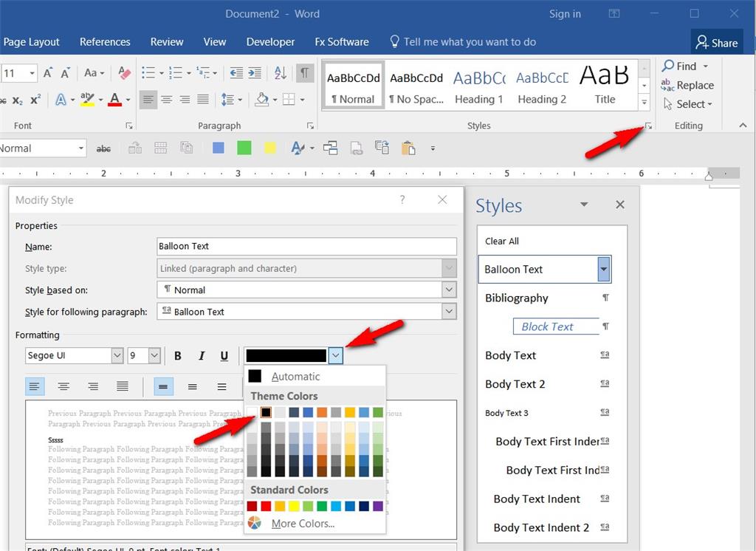Toggle Italic in Modify Style formatting
The height and width of the screenshot is (551, 756).
click(202, 356)
